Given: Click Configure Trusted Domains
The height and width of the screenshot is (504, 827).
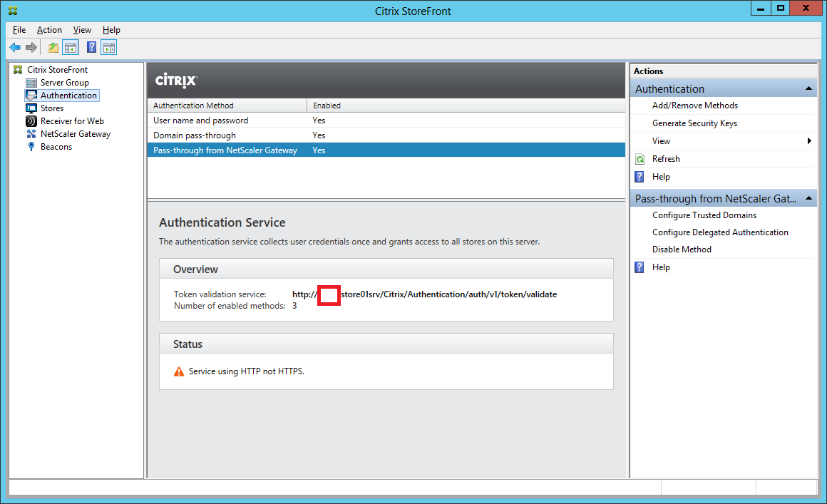Looking at the screenshot, I should [x=704, y=215].
